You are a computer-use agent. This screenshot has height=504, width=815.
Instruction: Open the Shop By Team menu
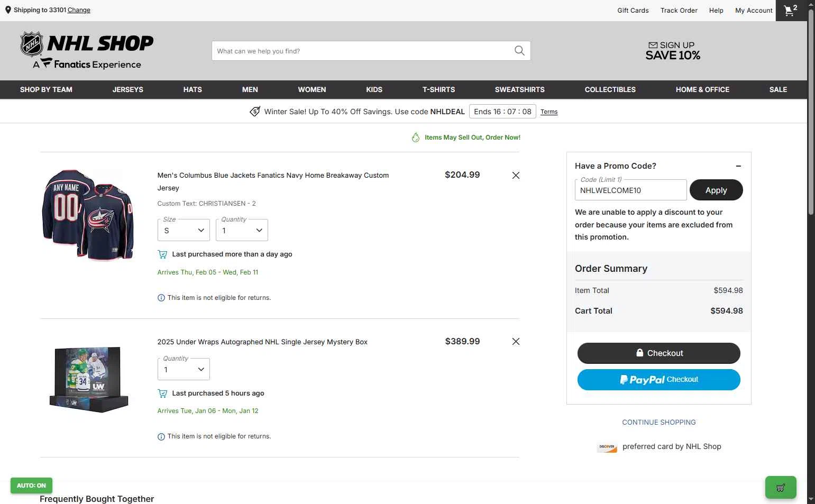46,89
